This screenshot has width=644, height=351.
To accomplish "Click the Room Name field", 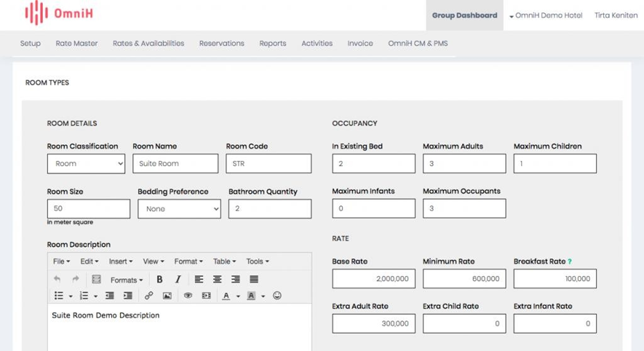I will (176, 164).
